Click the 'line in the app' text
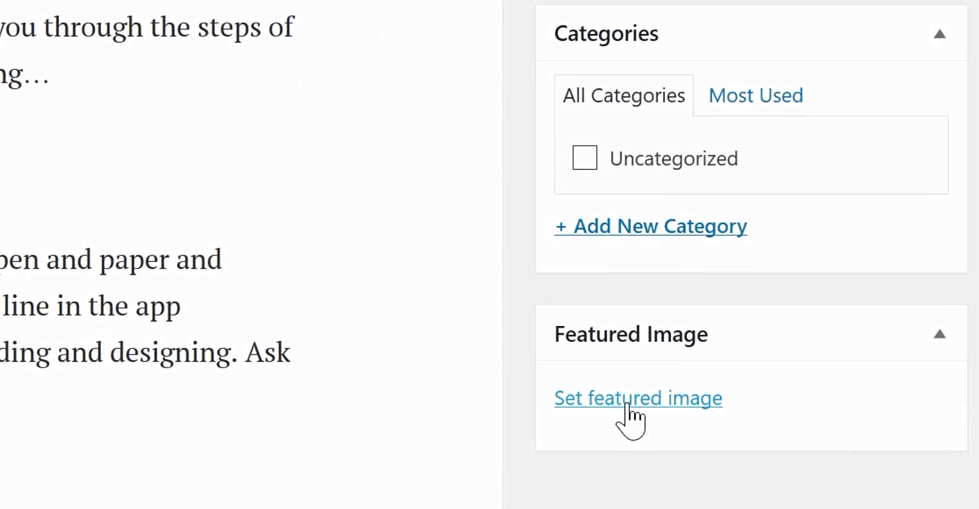Viewport: 979px width, 509px height. (x=91, y=307)
